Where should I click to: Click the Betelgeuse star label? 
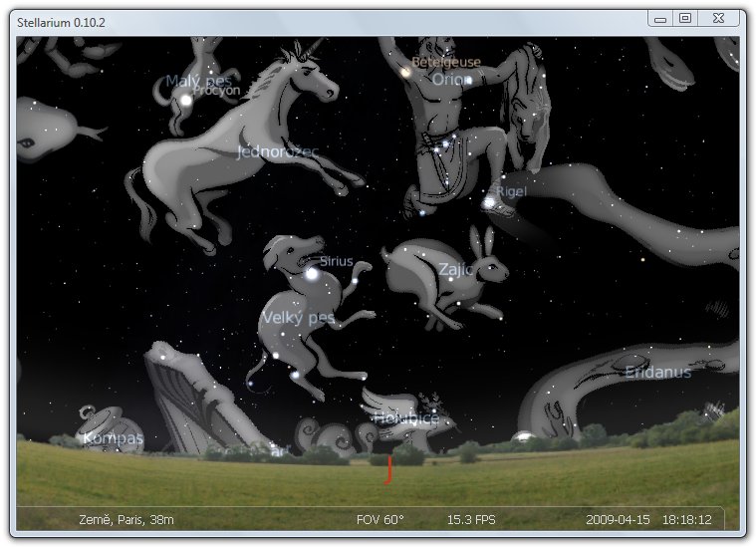tap(446, 62)
